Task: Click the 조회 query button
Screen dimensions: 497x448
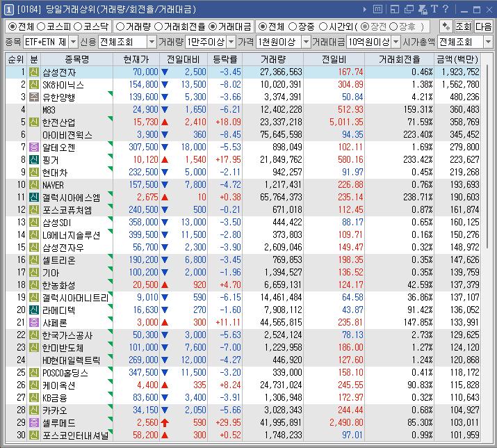Action: (464, 26)
